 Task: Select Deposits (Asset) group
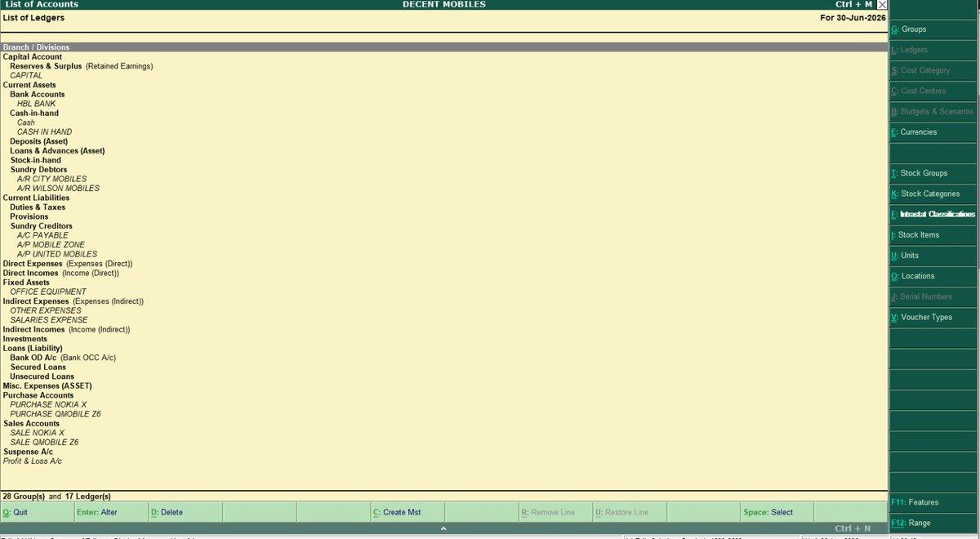click(x=39, y=141)
